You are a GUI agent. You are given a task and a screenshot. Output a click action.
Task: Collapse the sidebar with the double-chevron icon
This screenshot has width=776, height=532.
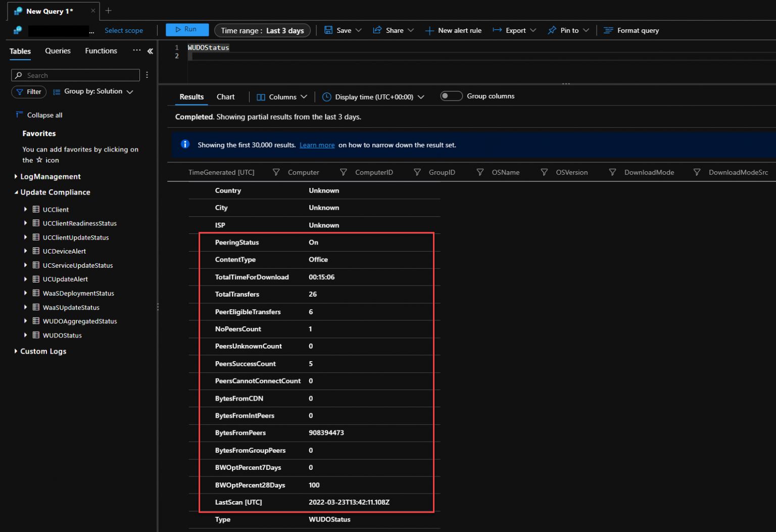coord(150,51)
